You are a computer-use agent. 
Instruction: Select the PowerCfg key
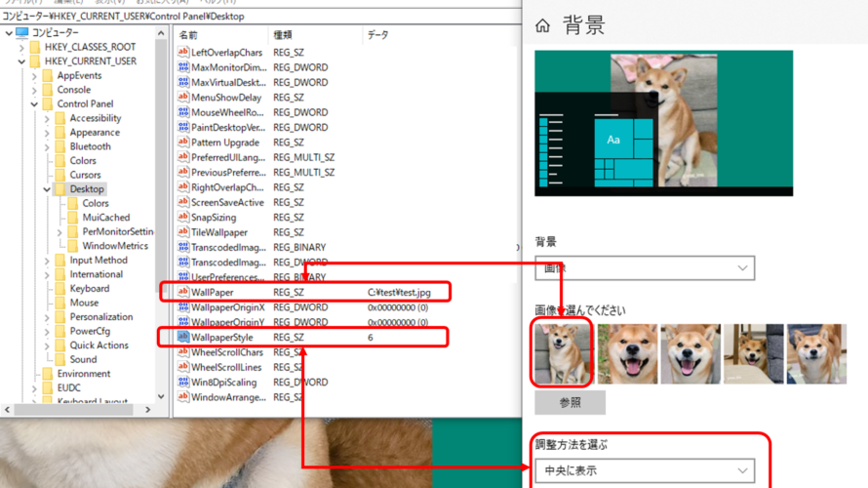click(90, 331)
